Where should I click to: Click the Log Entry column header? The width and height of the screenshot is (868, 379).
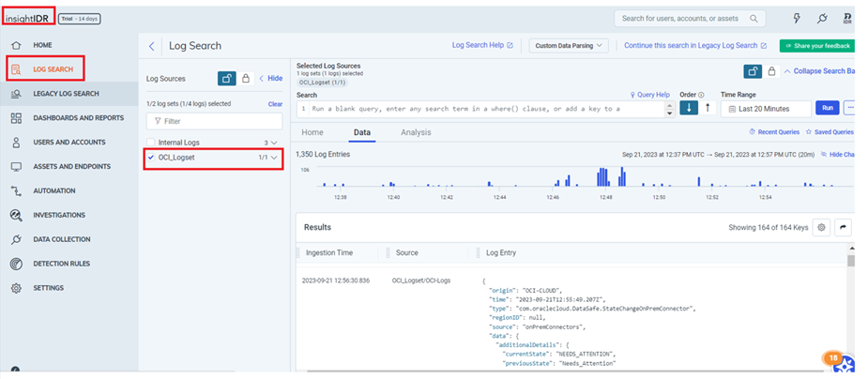pyautogui.click(x=501, y=253)
